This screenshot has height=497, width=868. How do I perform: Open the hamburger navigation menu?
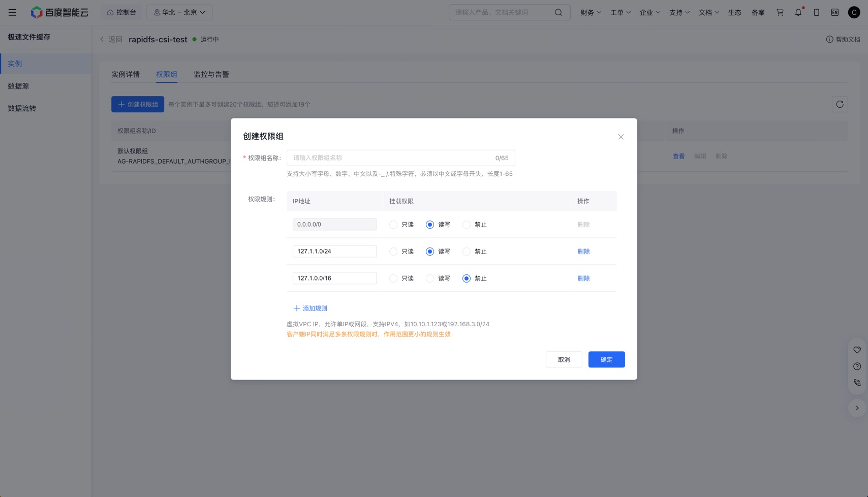point(12,12)
